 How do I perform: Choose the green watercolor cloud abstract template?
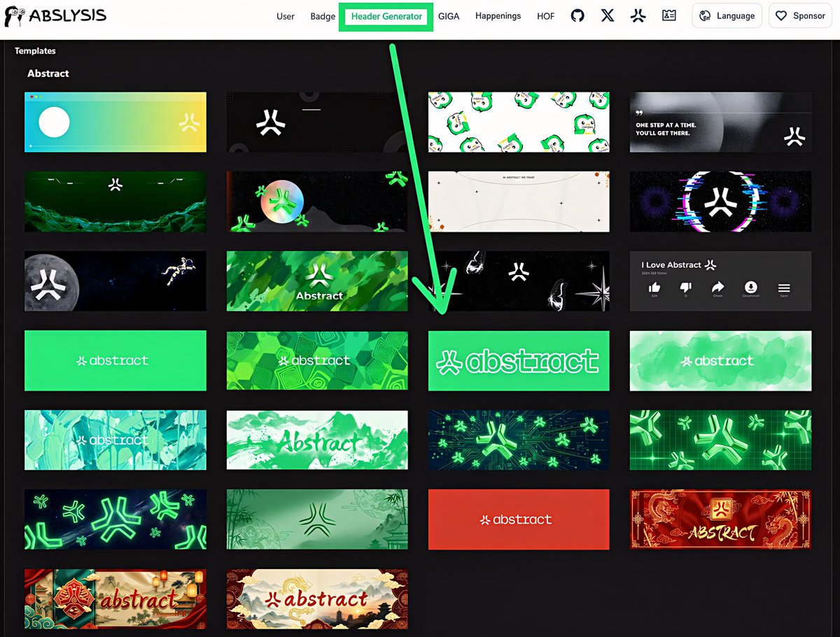point(721,360)
